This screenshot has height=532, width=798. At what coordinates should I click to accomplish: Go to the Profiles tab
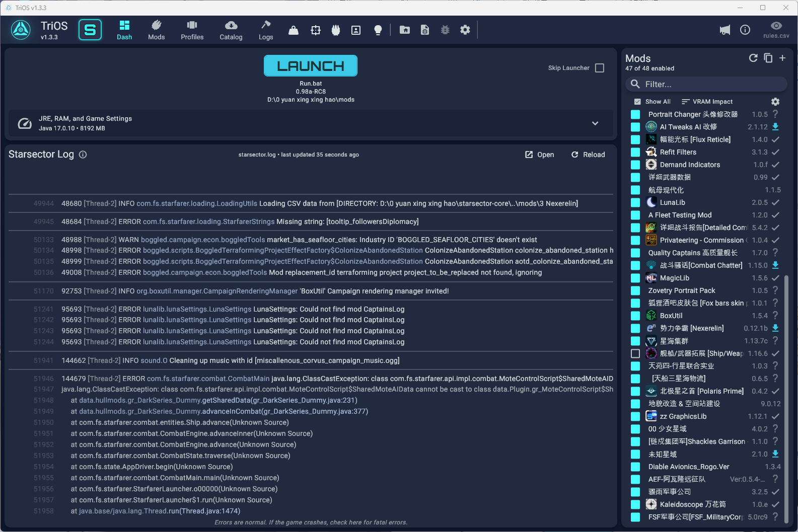[192, 30]
